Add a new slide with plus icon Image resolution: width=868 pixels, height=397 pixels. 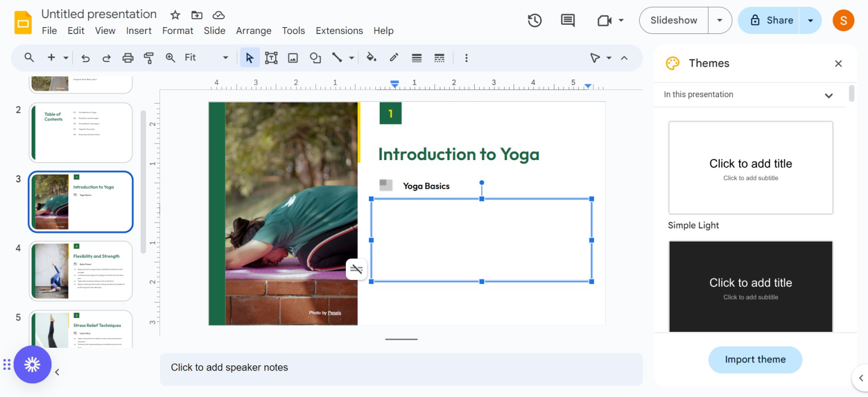(51, 58)
